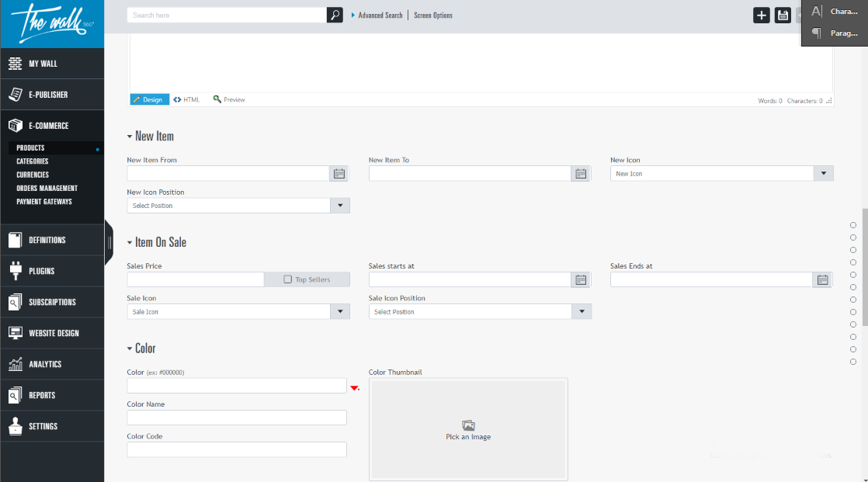Open the color picker red arrow
868x482 pixels.
[355, 387]
